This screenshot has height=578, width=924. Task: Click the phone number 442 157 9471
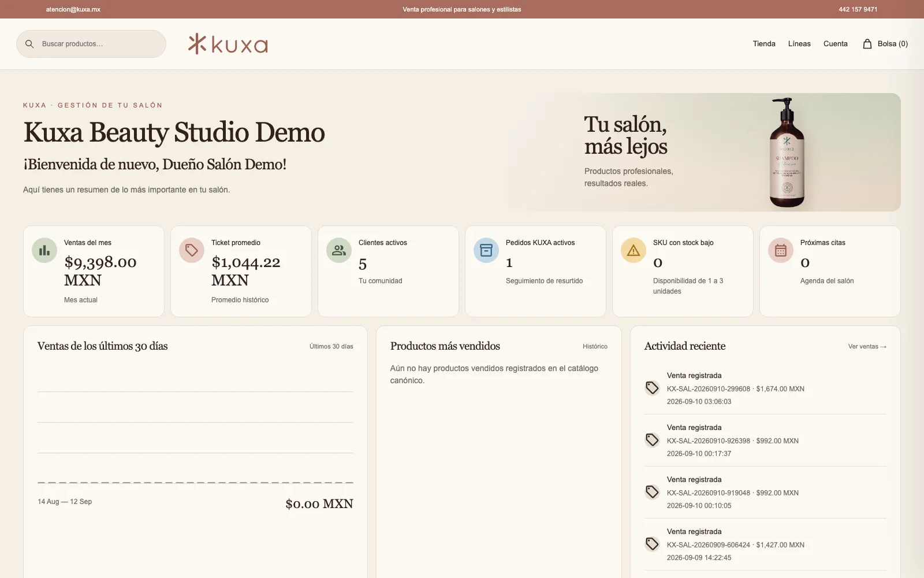[x=858, y=9]
